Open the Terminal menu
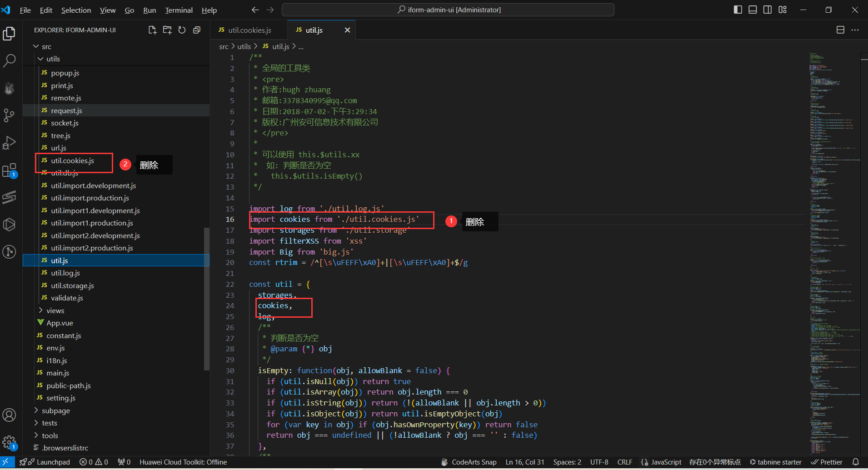868x470 pixels. point(179,10)
